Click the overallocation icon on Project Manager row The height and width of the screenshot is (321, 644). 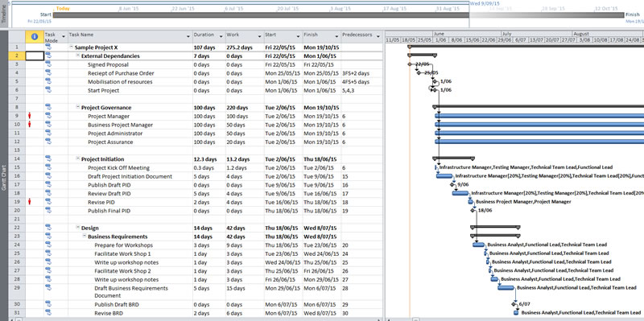(30, 116)
